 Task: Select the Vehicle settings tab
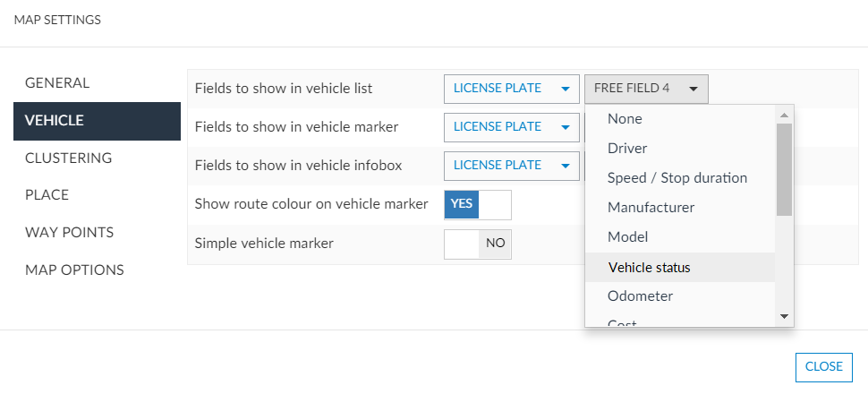[55, 121]
